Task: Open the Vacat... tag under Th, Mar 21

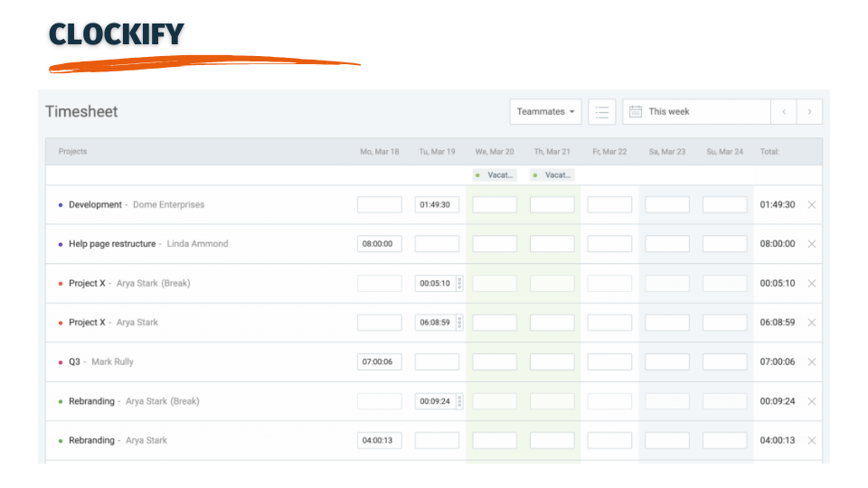Action: point(552,175)
